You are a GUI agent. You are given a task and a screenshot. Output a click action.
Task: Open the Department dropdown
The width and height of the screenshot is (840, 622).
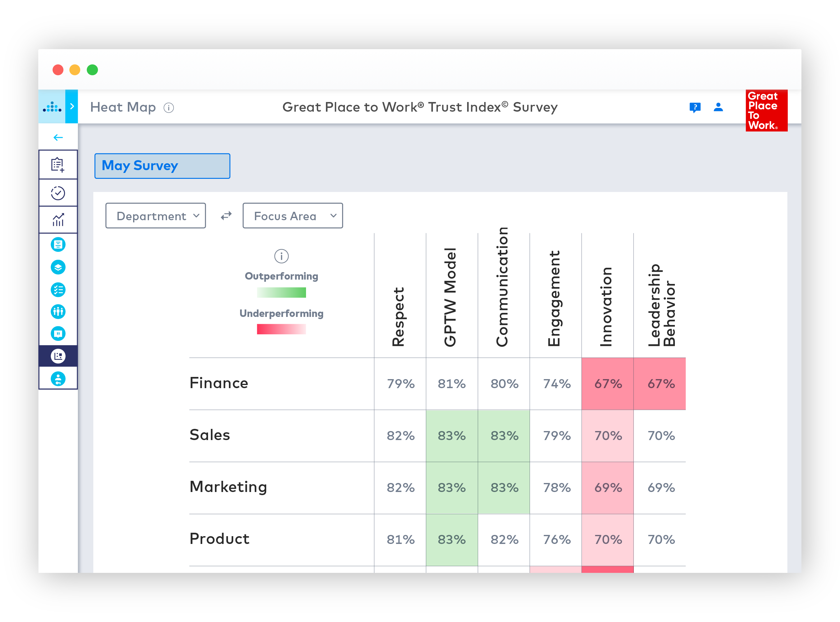pyautogui.click(x=155, y=216)
